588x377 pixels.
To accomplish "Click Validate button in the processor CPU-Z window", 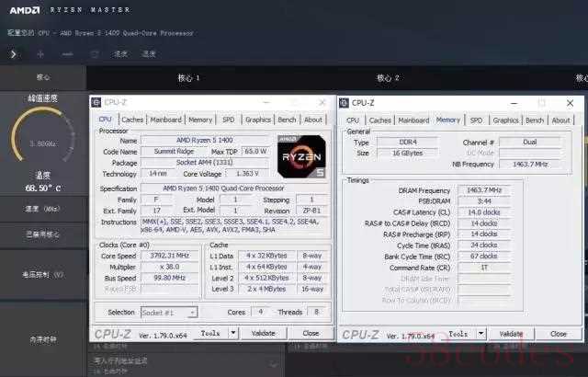I will [264, 333].
